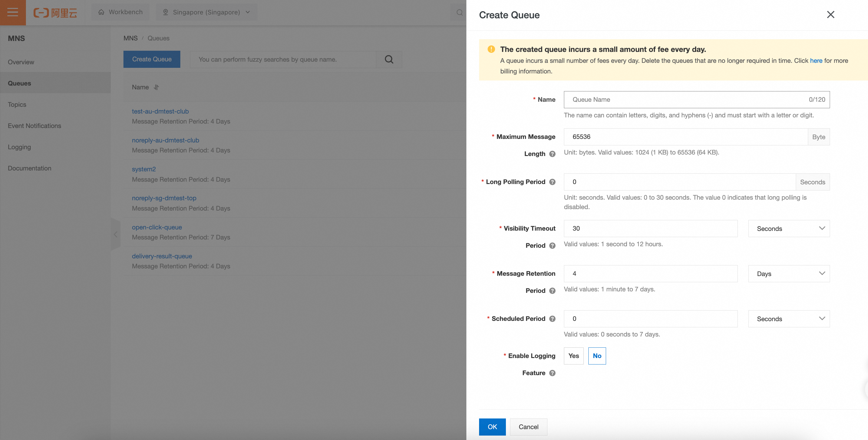Close the Create Queue panel with X

pyautogui.click(x=830, y=14)
